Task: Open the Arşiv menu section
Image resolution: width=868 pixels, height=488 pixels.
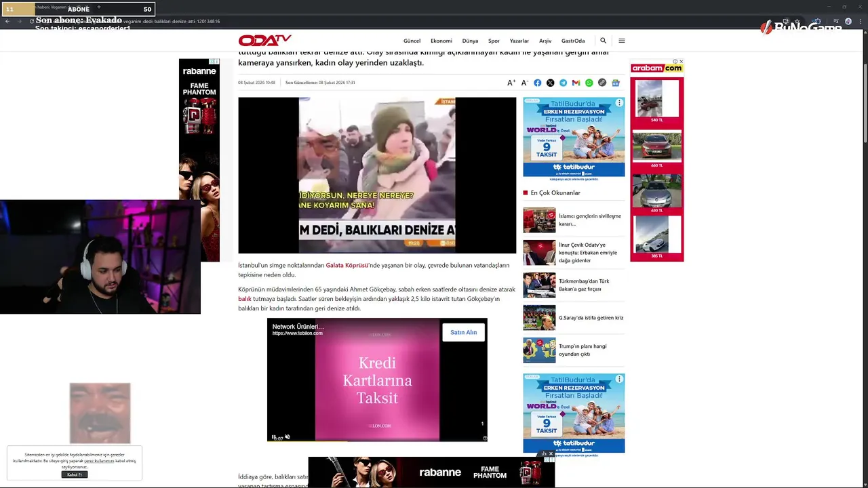Action: (545, 41)
